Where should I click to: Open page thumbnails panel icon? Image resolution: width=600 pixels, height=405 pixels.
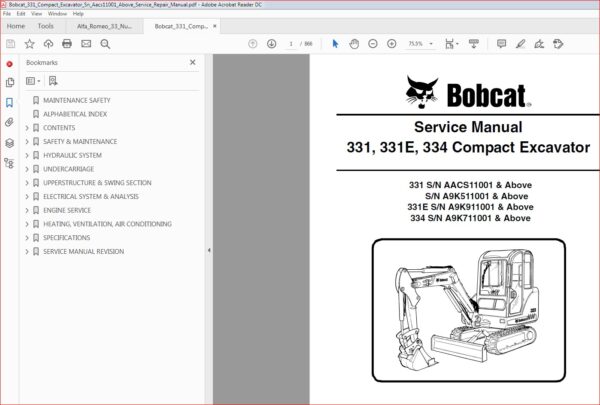[x=10, y=82]
